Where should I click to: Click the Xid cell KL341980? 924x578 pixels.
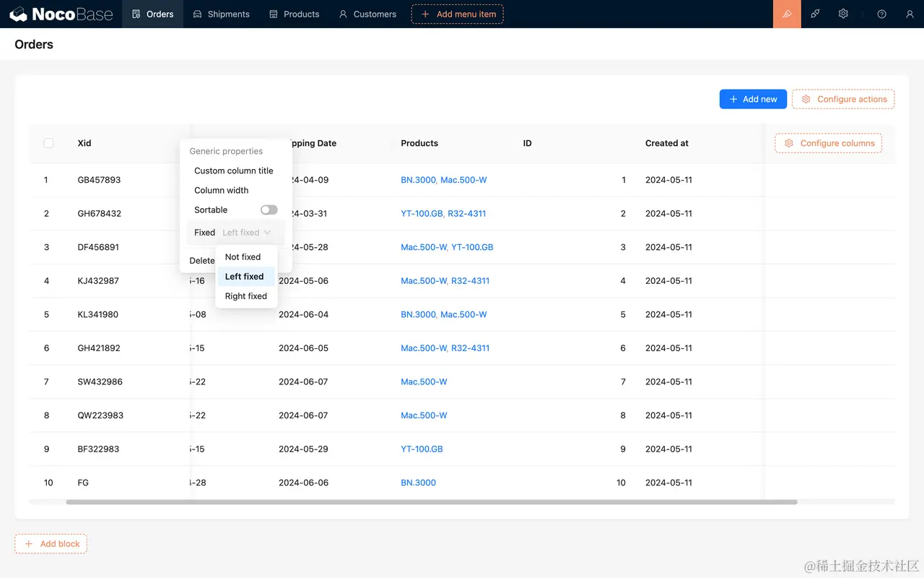pyautogui.click(x=97, y=314)
